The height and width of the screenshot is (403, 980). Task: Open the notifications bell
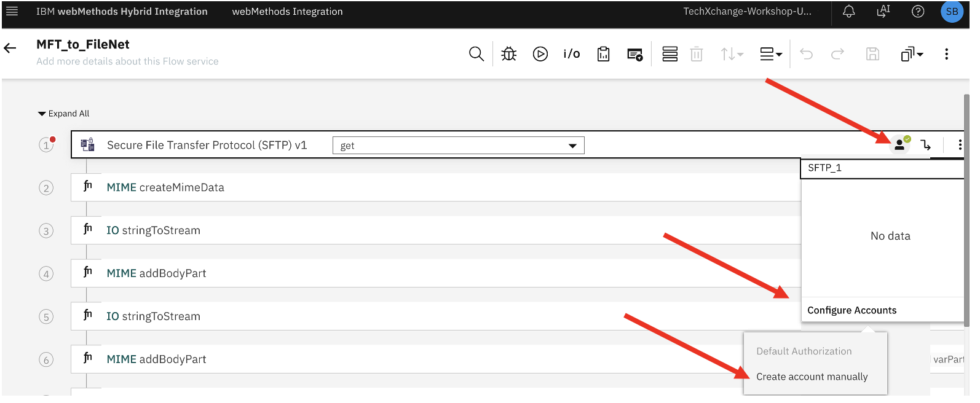[x=849, y=12]
